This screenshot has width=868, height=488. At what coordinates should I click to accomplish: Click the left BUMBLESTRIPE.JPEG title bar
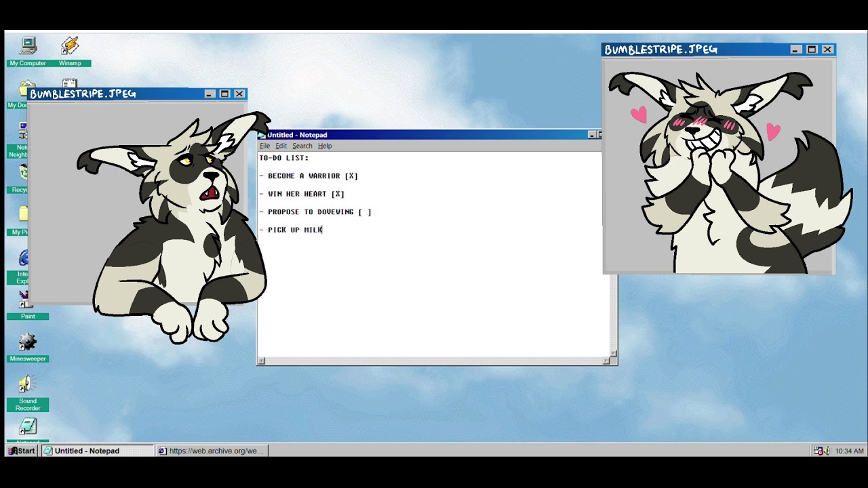tap(138, 94)
